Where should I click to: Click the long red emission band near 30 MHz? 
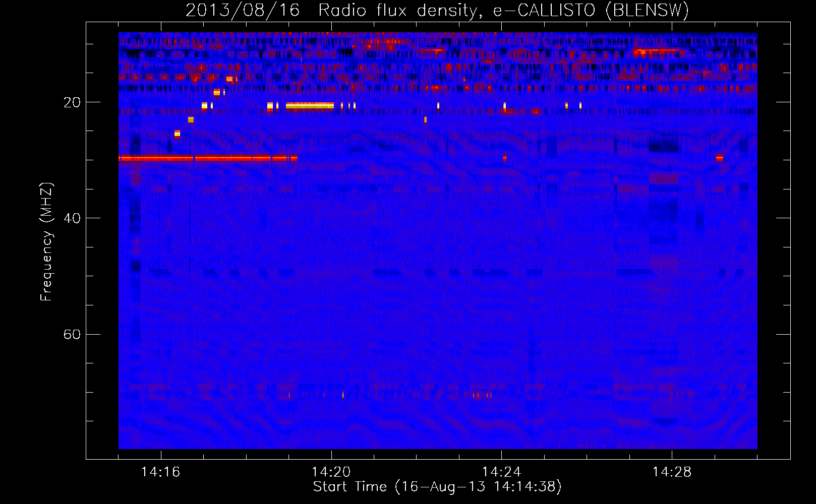(208, 158)
